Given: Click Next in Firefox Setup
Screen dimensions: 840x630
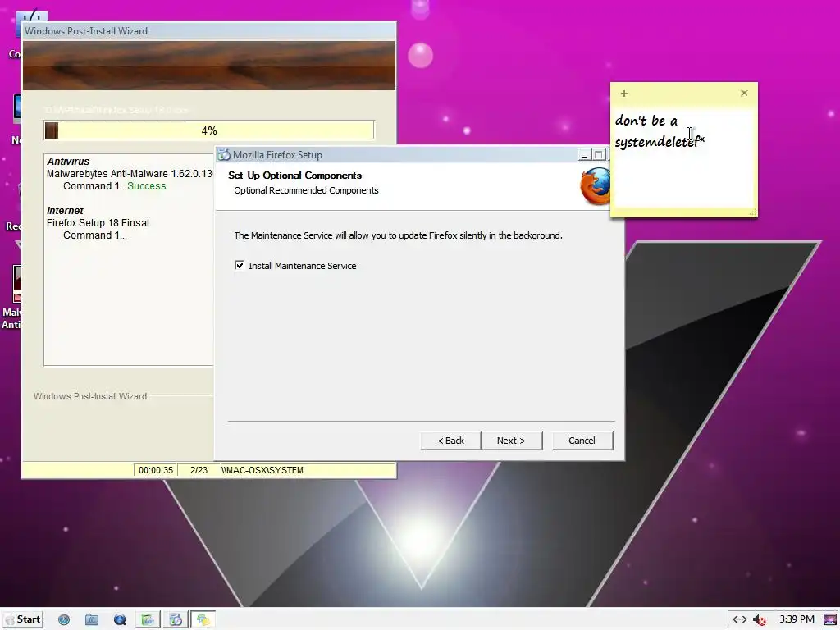Looking at the screenshot, I should tap(511, 441).
